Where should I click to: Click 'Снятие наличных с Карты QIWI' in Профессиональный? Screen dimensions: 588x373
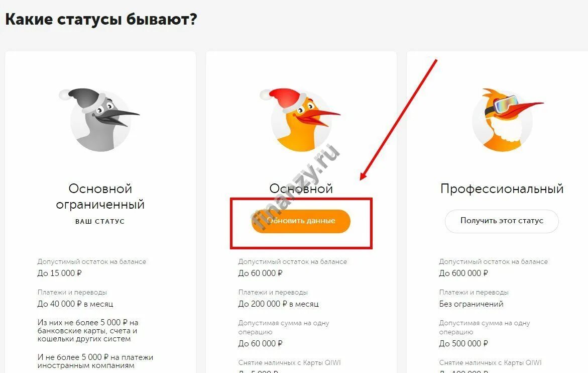490,363
